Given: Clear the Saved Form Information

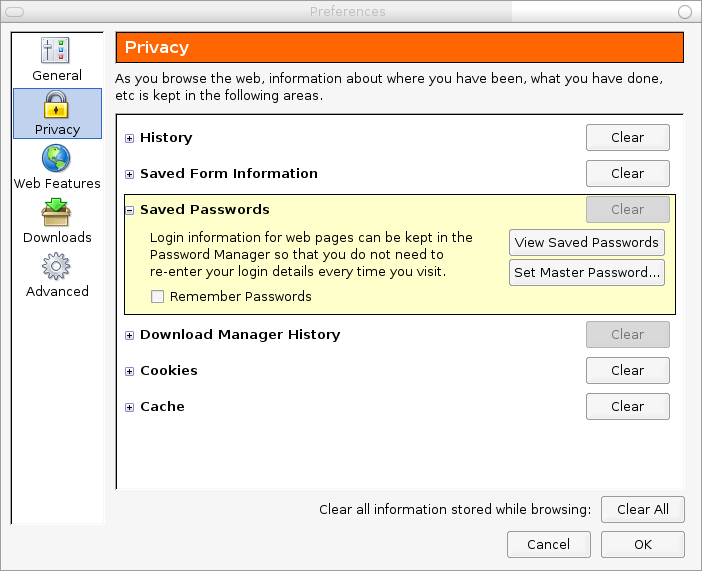Looking at the screenshot, I should [627, 174].
